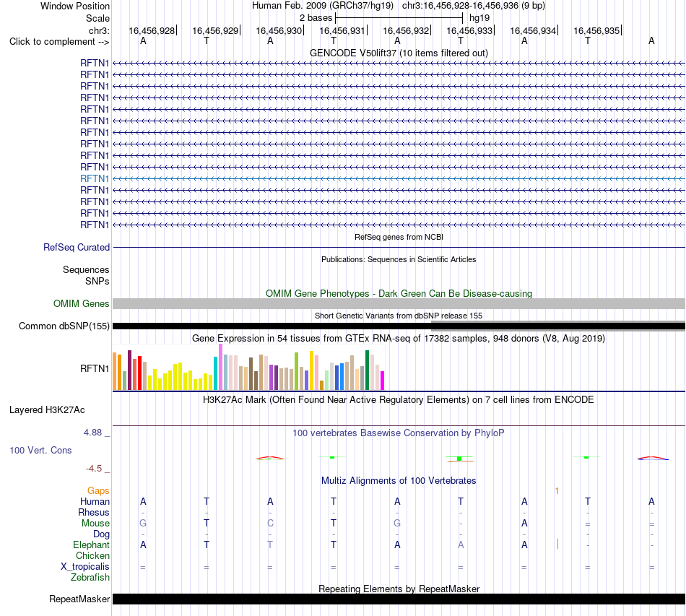Viewport: 686px width, 616px height.
Task: Click the Sequences track label
Action: (x=86, y=269)
